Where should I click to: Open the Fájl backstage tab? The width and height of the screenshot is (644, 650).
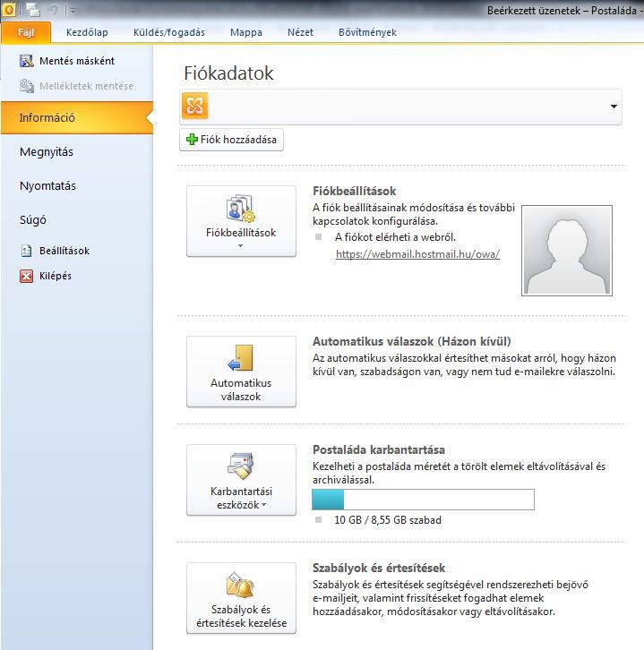26,32
